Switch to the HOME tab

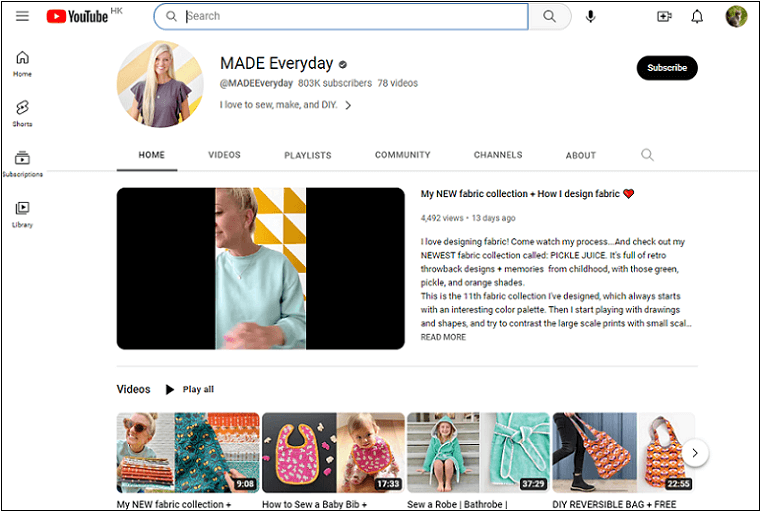pos(151,155)
